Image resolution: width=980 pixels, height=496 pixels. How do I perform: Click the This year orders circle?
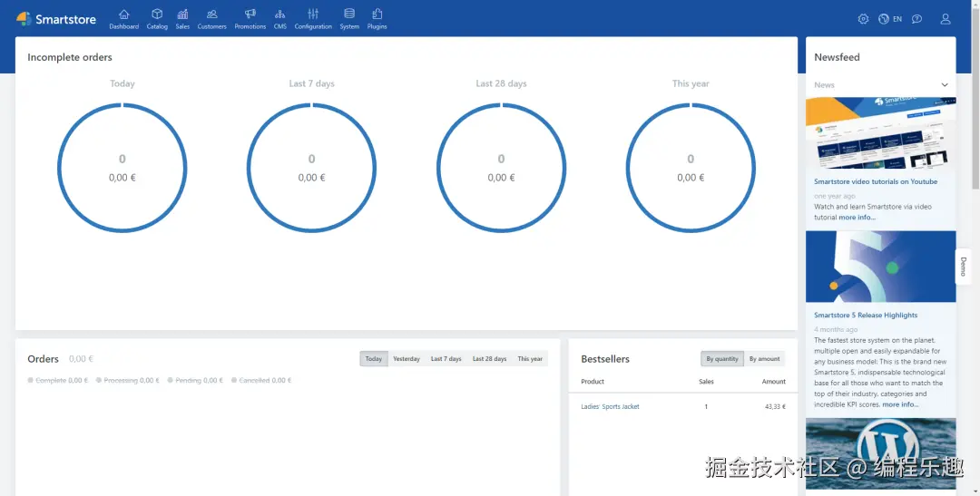[x=691, y=168]
